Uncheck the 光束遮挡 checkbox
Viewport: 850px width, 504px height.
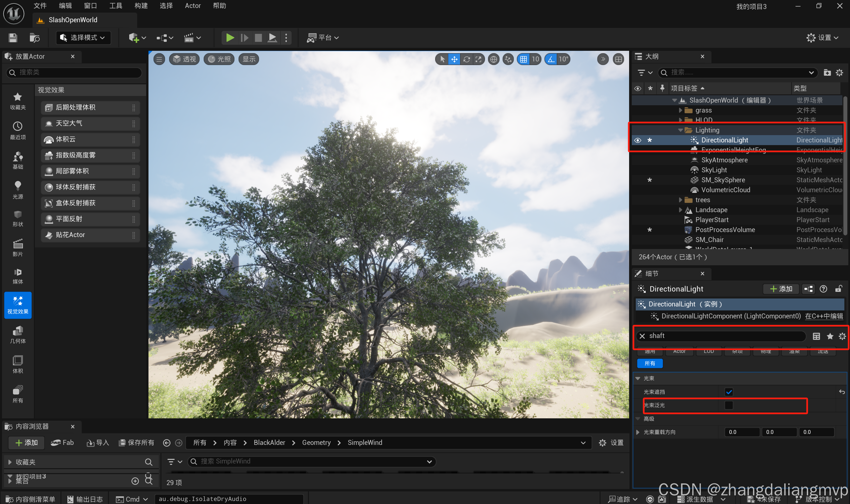pyautogui.click(x=729, y=392)
